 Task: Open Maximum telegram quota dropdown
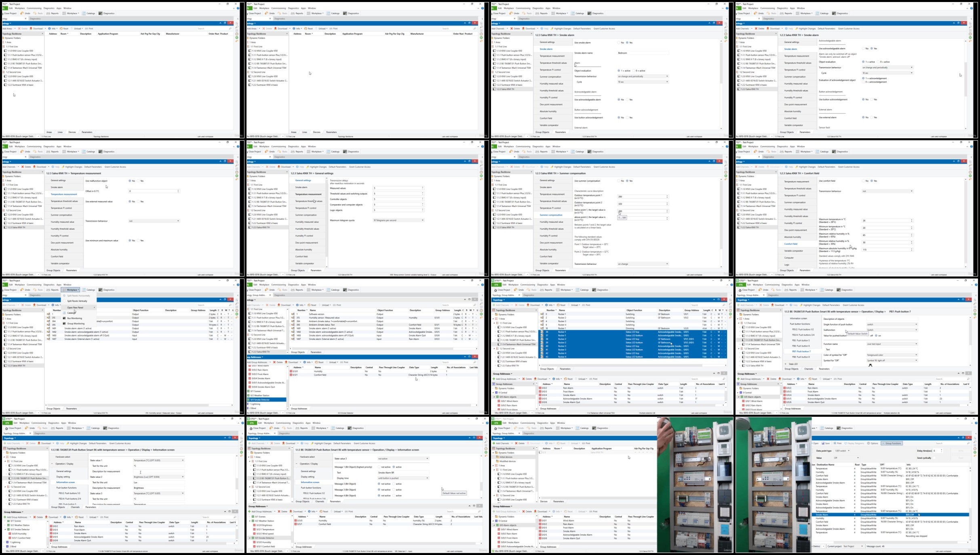tap(398, 220)
